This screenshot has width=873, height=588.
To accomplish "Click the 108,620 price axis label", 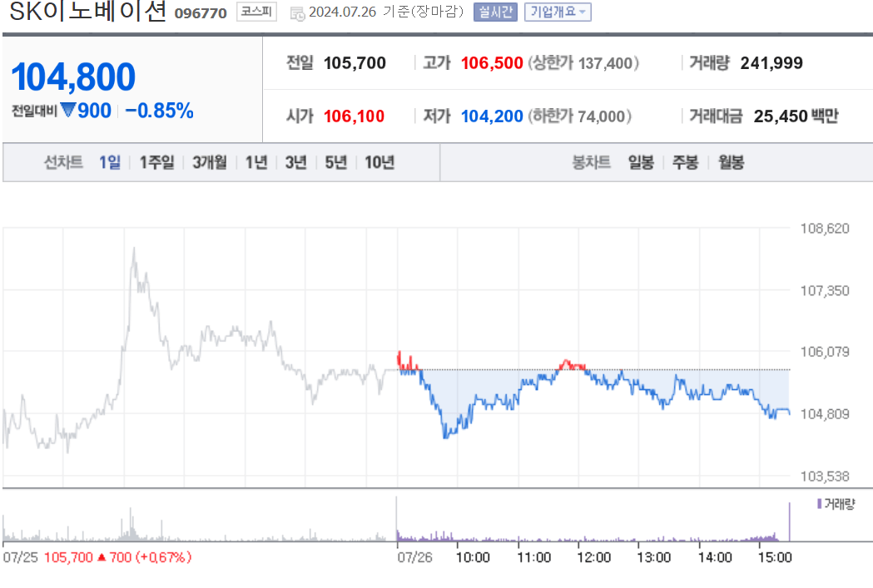I will point(825,229).
